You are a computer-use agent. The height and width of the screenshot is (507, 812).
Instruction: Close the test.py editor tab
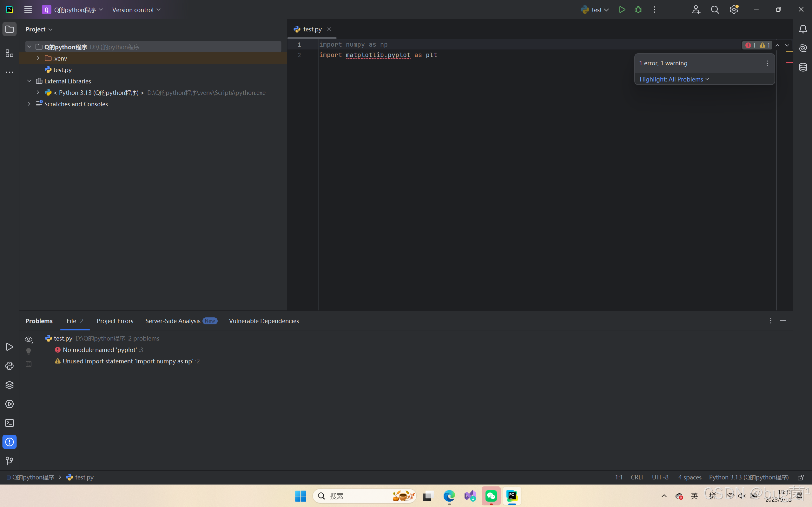(329, 29)
